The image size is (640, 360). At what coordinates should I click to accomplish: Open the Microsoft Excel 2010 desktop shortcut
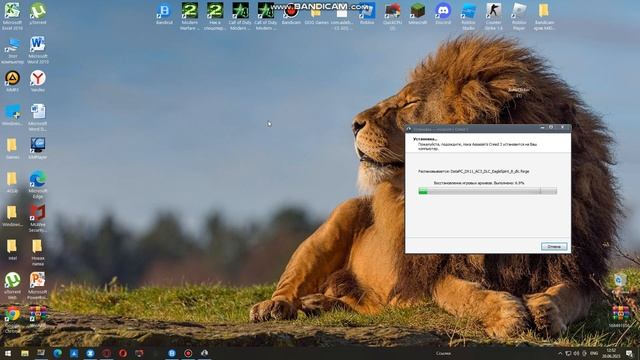pos(12,16)
